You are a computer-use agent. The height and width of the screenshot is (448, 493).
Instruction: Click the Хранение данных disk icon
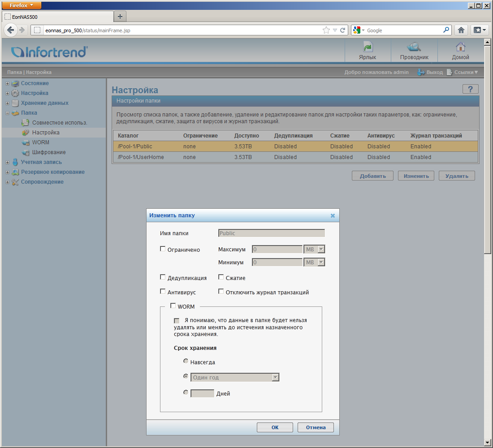(15, 103)
